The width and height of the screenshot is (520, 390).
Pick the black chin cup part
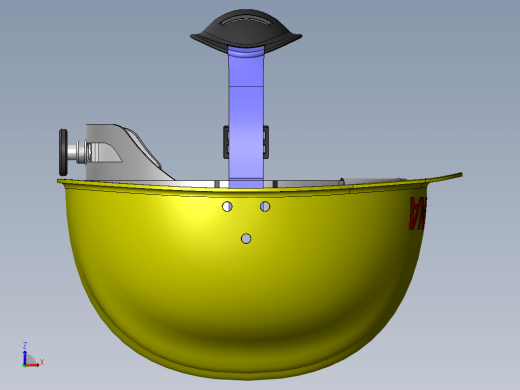(x=246, y=32)
